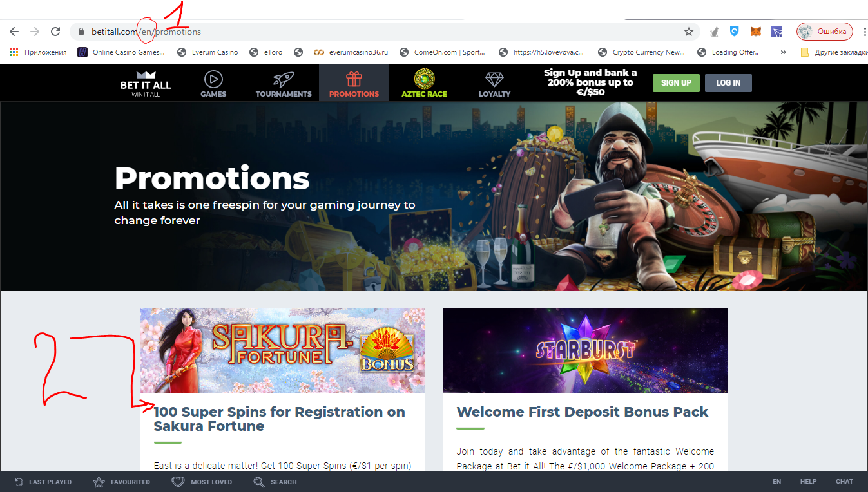The image size is (868, 492).
Task: Select the Promotions gift tab
Action: click(x=354, y=83)
